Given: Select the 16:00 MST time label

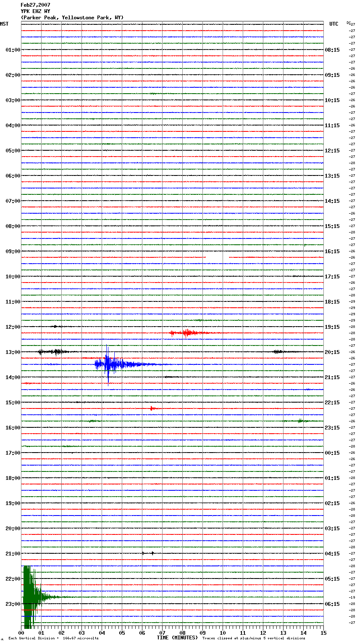Looking at the screenshot, I should pyautogui.click(x=13, y=428).
